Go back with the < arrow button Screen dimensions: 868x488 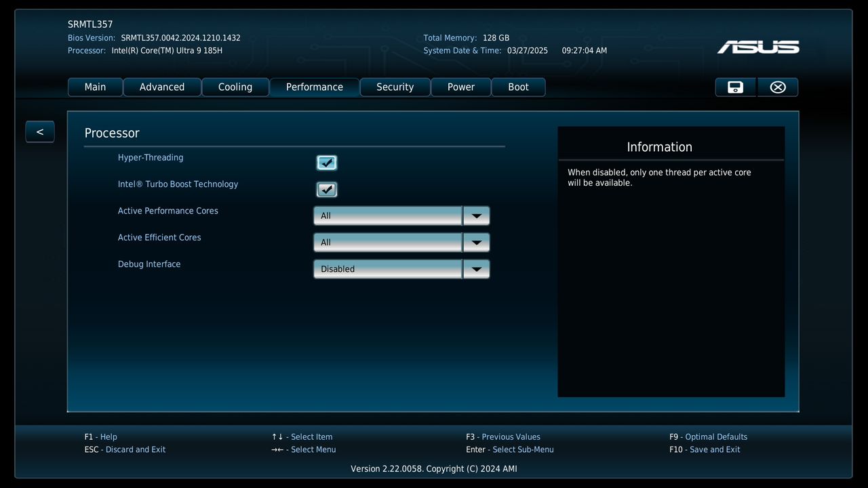click(40, 131)
